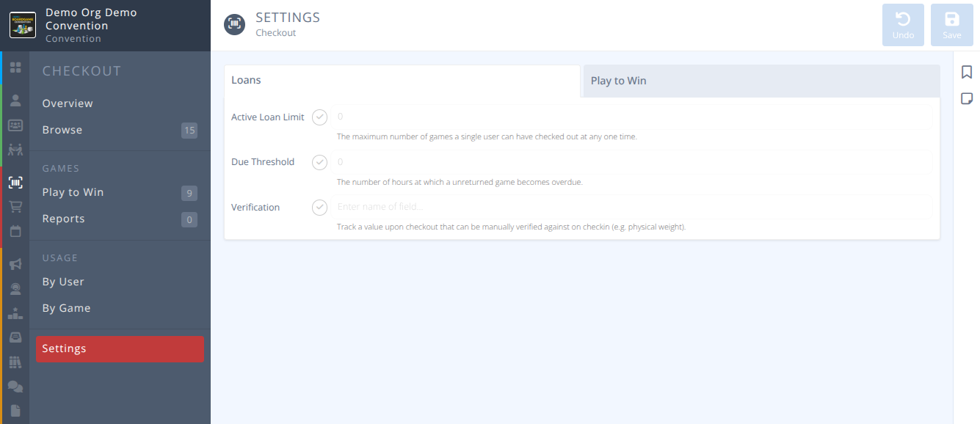Screen dimensions: 980x424
Task: Open the bookmark icon on the right edge
Action: tap(967, 72)
